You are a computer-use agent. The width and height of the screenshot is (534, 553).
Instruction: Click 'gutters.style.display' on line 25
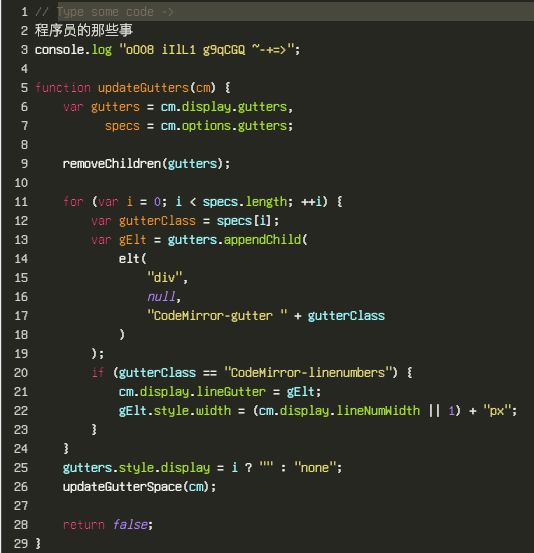click(136, 468)
